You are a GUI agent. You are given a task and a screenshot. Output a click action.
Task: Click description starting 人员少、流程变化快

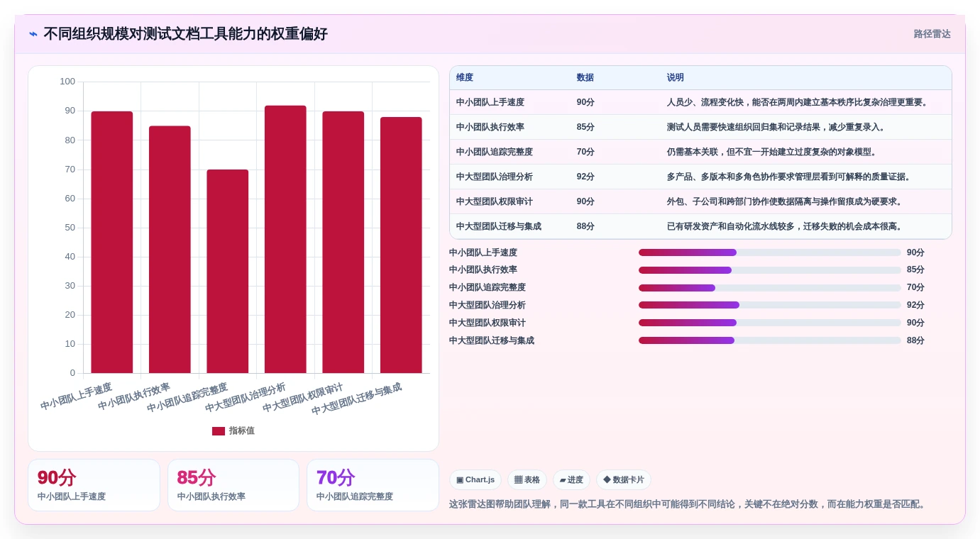pos(798,102)
